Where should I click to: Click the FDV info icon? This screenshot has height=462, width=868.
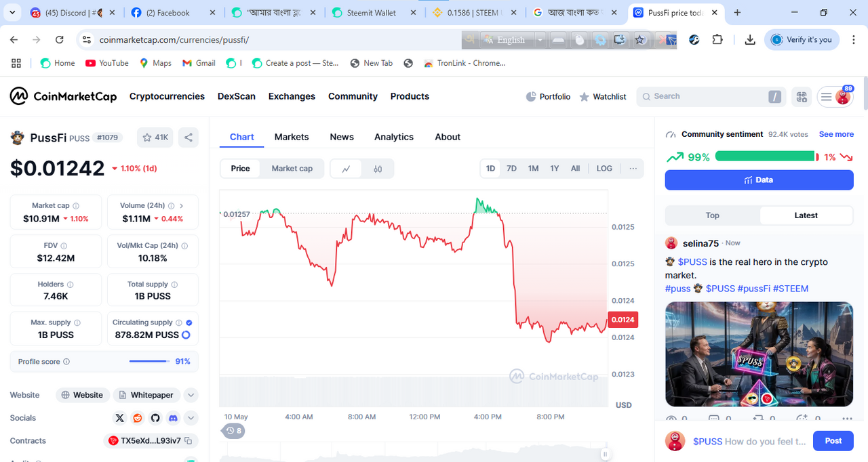pyautogui.click(x=64, y=246)
